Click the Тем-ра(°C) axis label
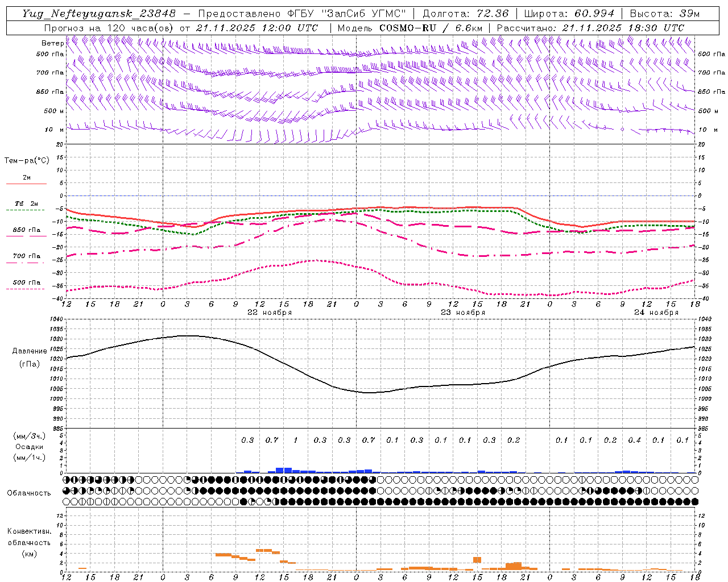The height and width of the screenshot is (582, 728). [x=27, y=161]
